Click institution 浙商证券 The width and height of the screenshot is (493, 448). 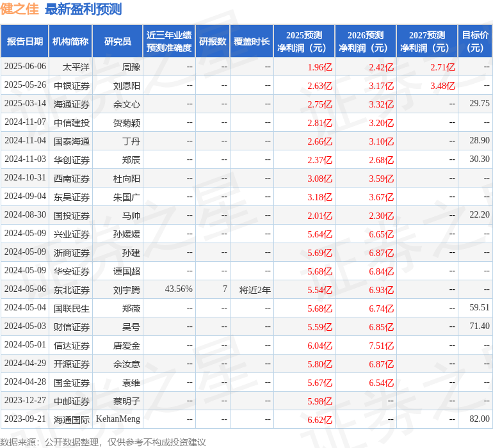point(72,252)
